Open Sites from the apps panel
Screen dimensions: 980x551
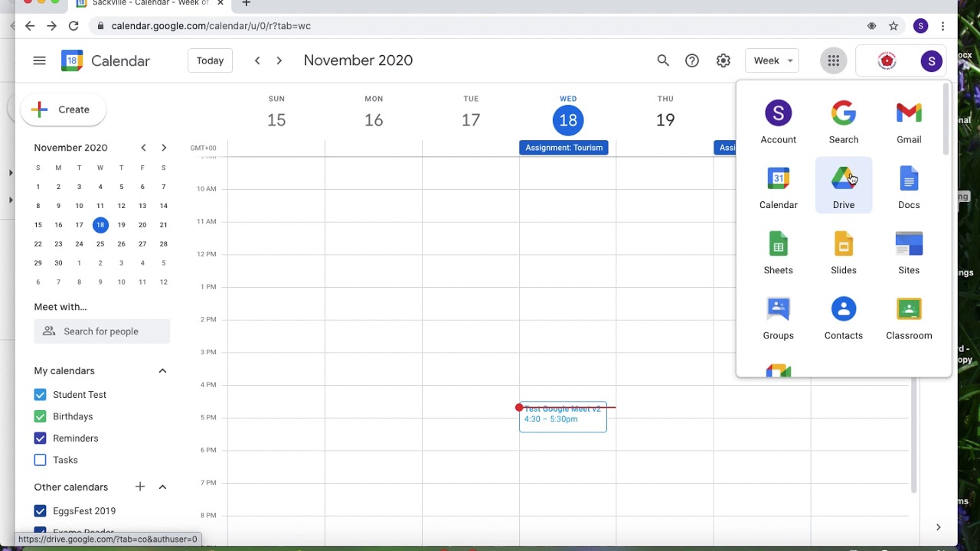(909, 253)
